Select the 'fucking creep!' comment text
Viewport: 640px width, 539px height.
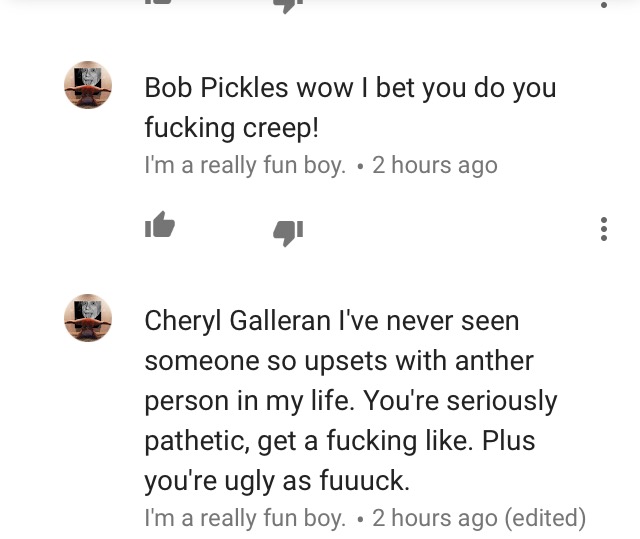[x=231, y=128]
